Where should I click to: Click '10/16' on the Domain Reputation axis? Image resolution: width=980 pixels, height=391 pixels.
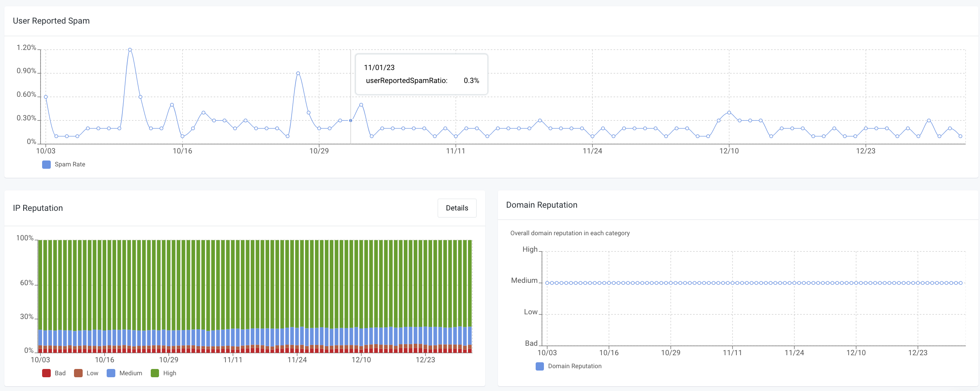click(x=609, y=353)
